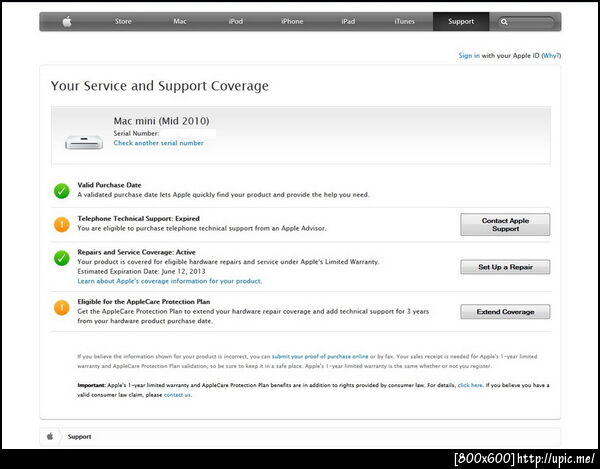
Task: Go to the iPod section
Action: [x=236, y=21]
